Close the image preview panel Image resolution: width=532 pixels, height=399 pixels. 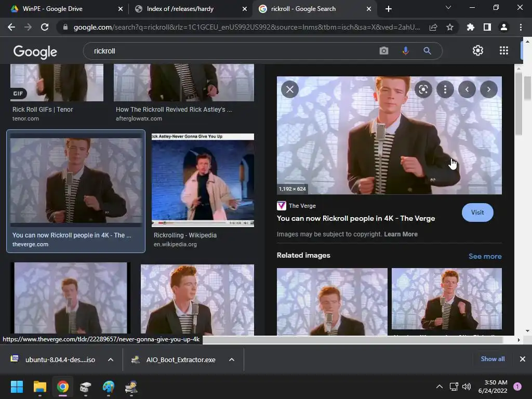(290, 89)
